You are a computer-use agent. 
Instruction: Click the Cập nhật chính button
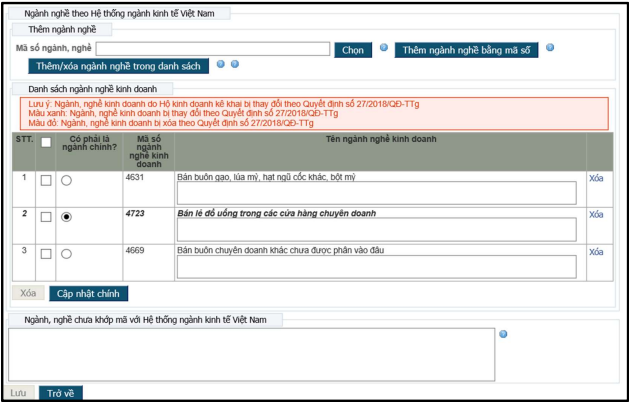tap(88, 293)
